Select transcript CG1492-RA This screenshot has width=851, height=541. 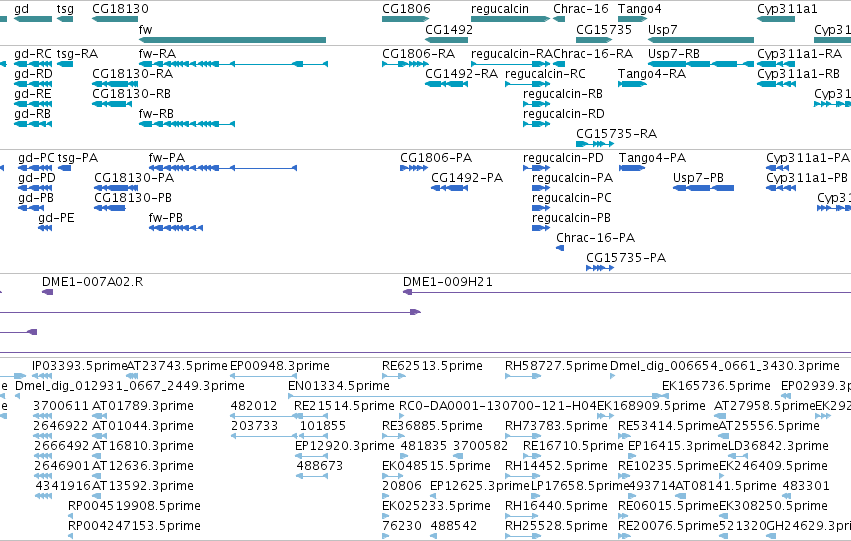pos(461,74)
